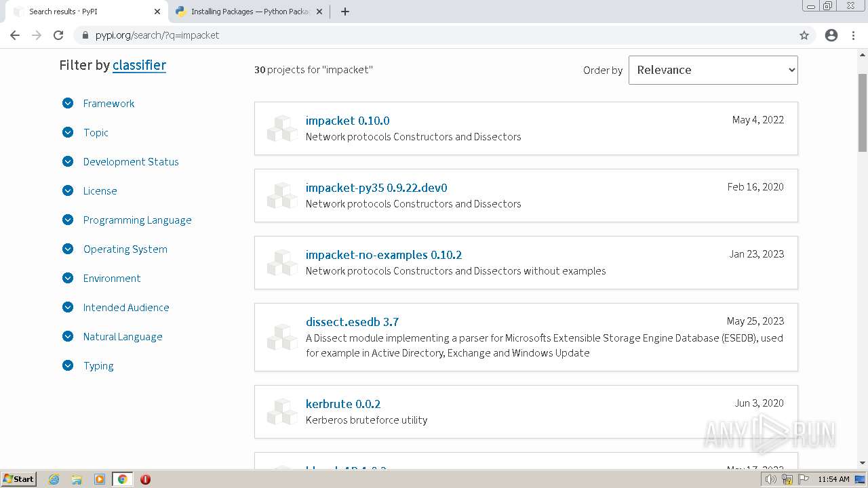Click the Feb 16, 2020 release date

(x=755, y=187)
